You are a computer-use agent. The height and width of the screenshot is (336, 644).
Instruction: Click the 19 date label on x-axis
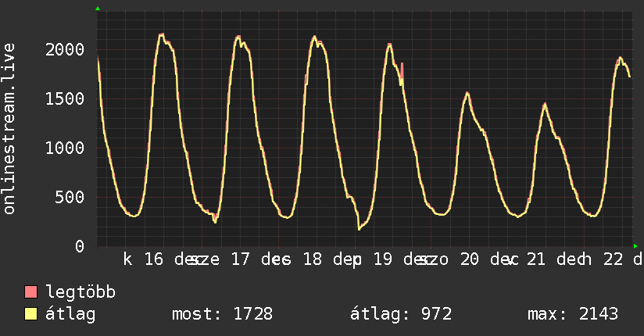(383, 259)
